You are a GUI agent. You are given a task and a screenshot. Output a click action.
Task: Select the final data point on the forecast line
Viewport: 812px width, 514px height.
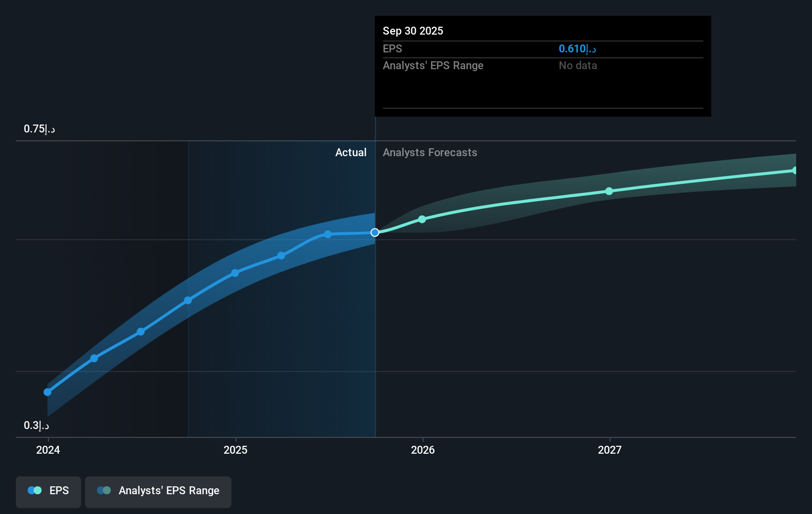pos(796,171)
